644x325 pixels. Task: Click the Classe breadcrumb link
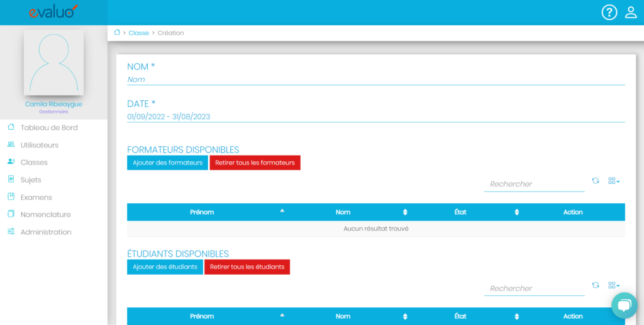pyautogui.click(x=138, y=33)
